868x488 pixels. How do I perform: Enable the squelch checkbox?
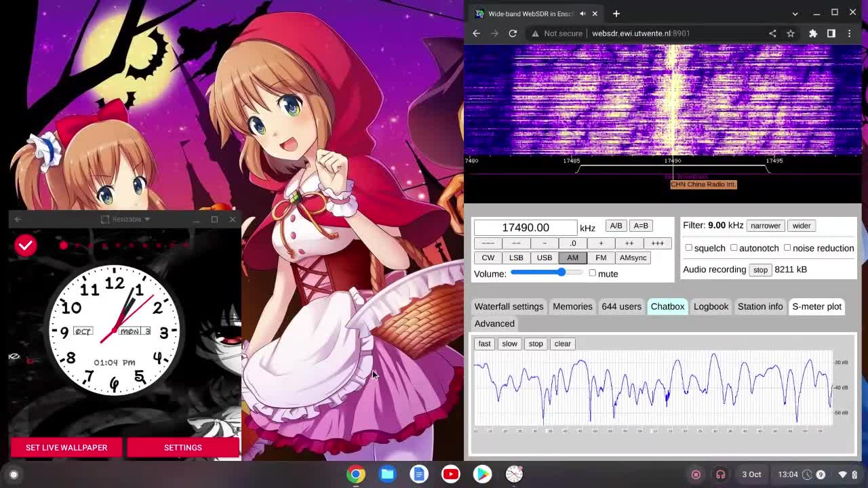688,248
